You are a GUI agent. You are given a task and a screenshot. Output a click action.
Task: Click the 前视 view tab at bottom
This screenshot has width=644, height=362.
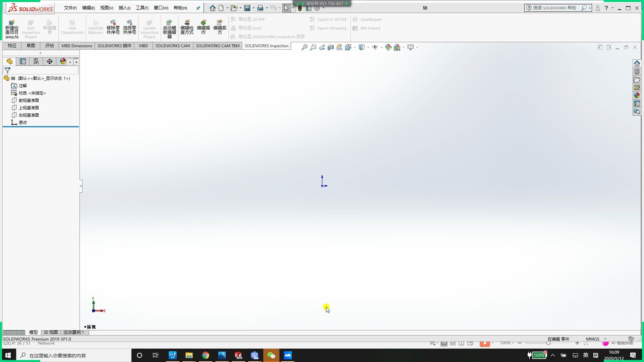pos(90,327)
